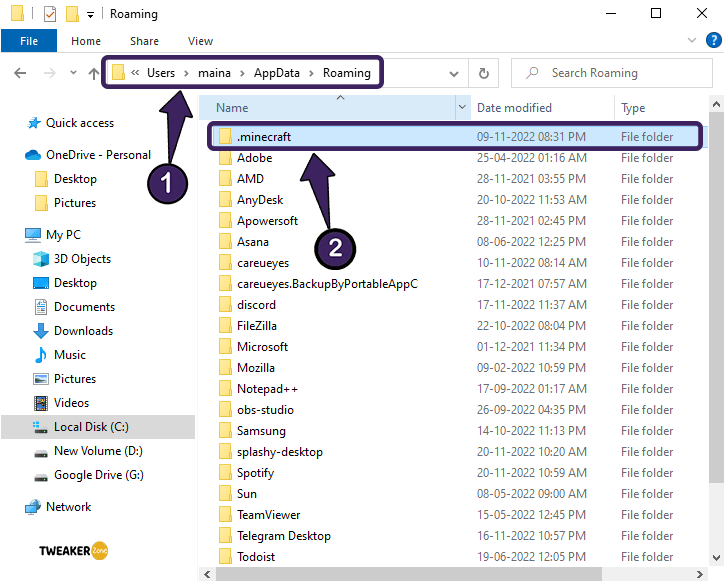Open the Help question mark icon
Screen dimensions: 724x581
pyautogui.click(x=713, y=40)
